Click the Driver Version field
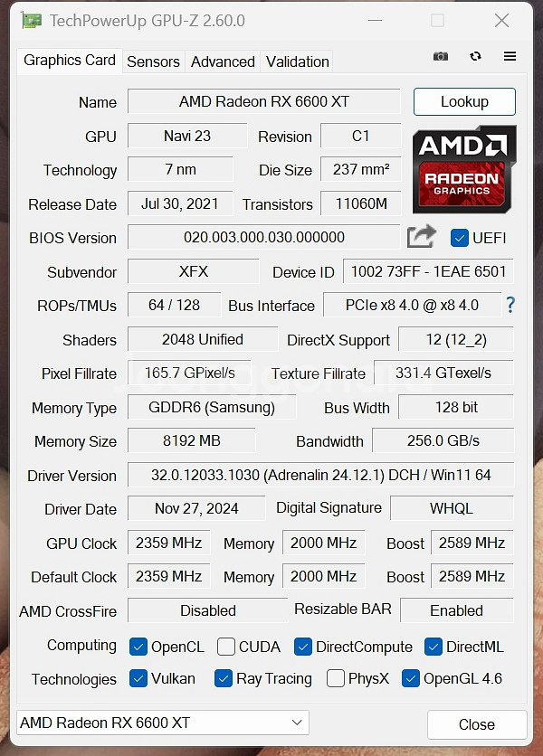The image size is (543, 756). tap(320, 476)
